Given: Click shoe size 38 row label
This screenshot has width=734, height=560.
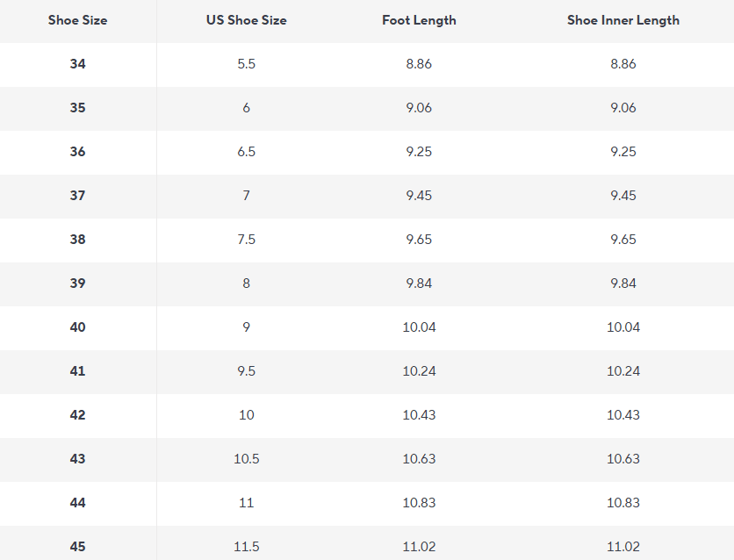Looking at the screenshot, I should [x=78, y=240].
